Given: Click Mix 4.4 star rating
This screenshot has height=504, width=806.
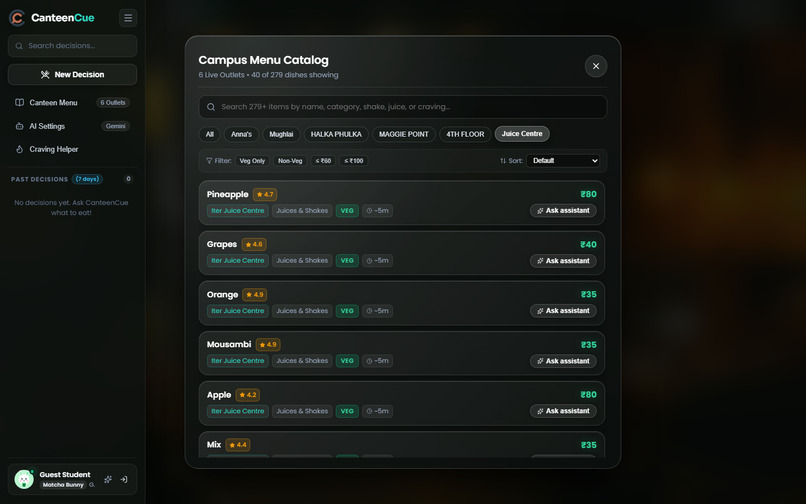Looking at the screenshot, I should tap(238, 445).
